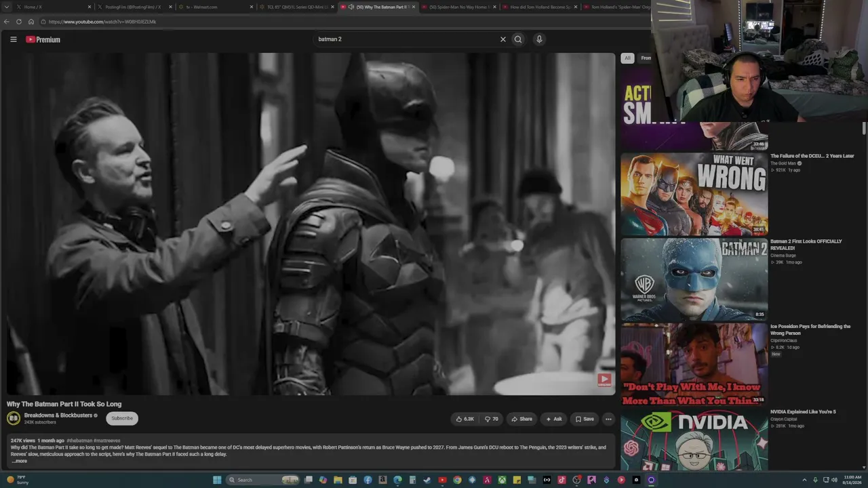868x488 pixels.
Task: Open Microsoft Edge from the taskbar
Action: click(397, 480)
